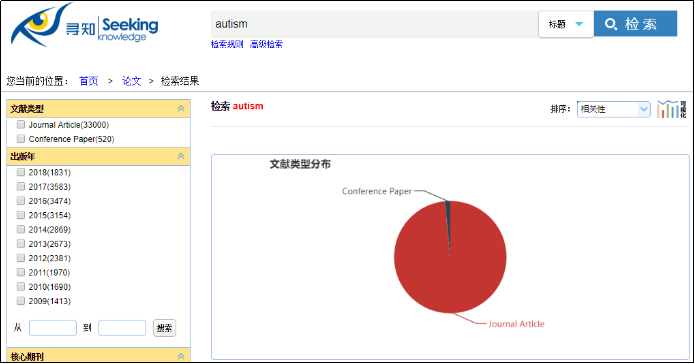Open the 检索规则 search rules link
The height and width of the screenshot is (364, 695).
pos(227,44)
